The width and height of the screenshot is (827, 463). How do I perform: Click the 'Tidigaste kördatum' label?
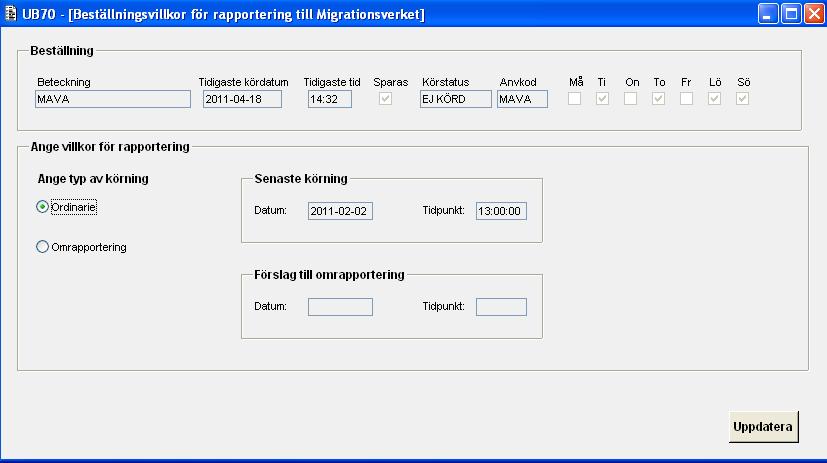[x=243, y=82]
